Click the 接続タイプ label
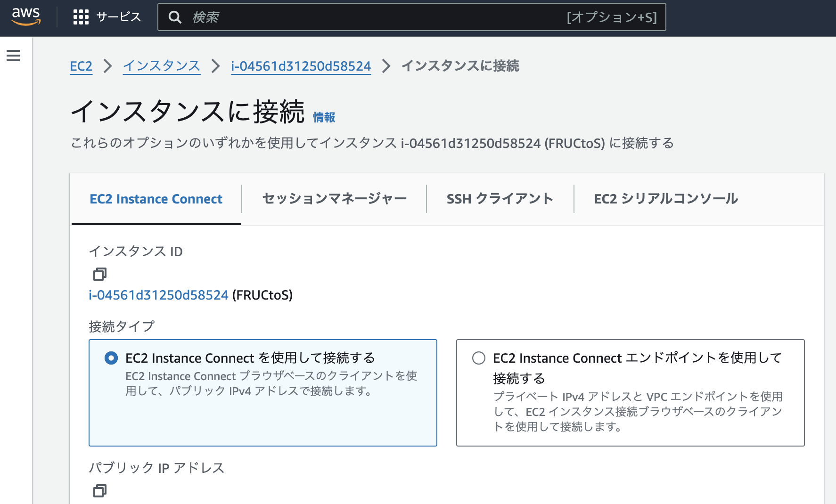The height and width of the screenshot is (504, 836). (x=122, y=326)
